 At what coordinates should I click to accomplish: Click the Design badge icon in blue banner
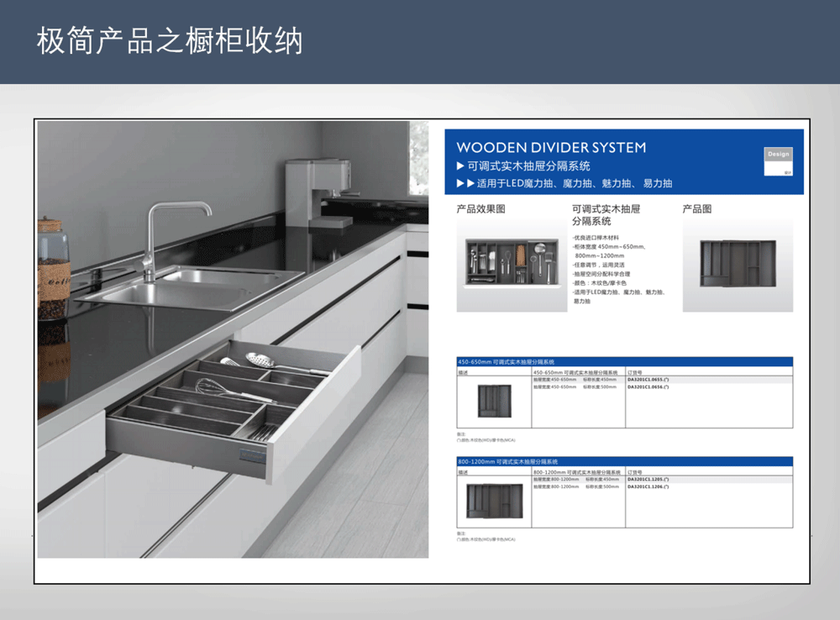coord(778,160)
